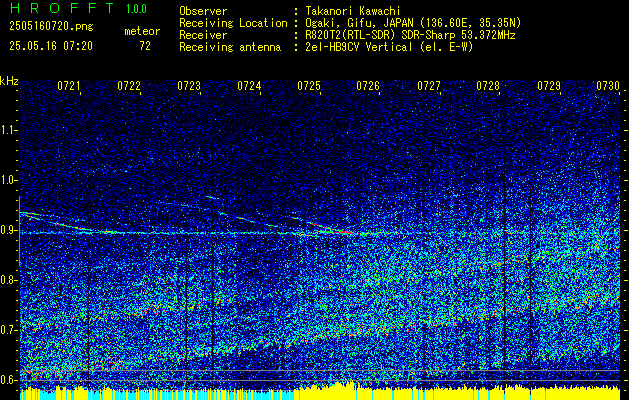
Task: Click the meteor count 72
Action: [145, 46]
